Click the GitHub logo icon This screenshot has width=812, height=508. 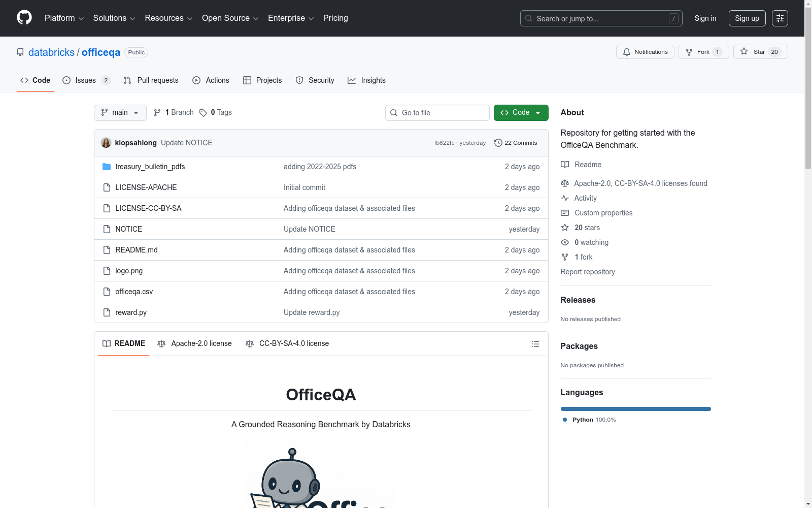point(24,18)
